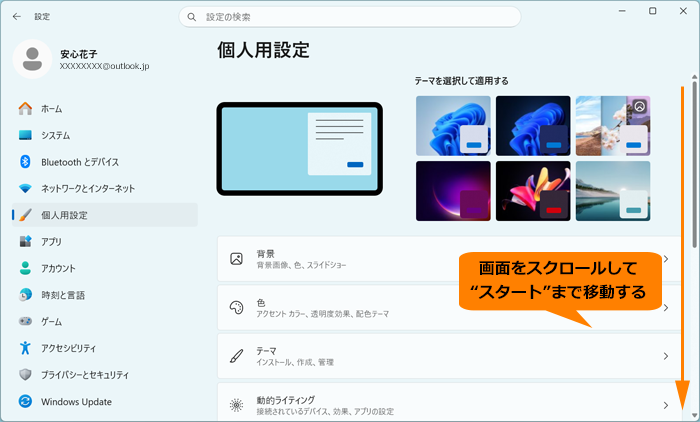Minimize the settings window
700x422 pixels.
pos(622,11)
